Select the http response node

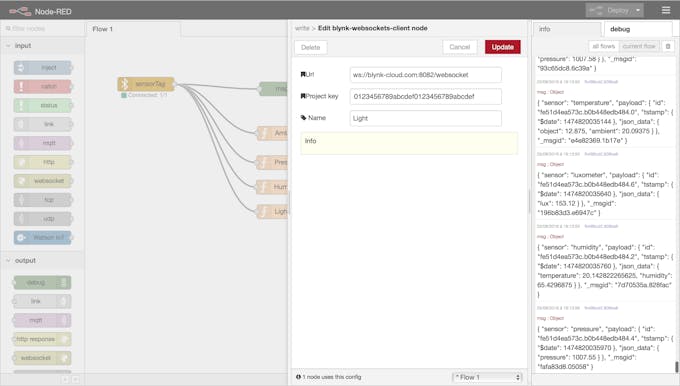click(x=42, y=339)
